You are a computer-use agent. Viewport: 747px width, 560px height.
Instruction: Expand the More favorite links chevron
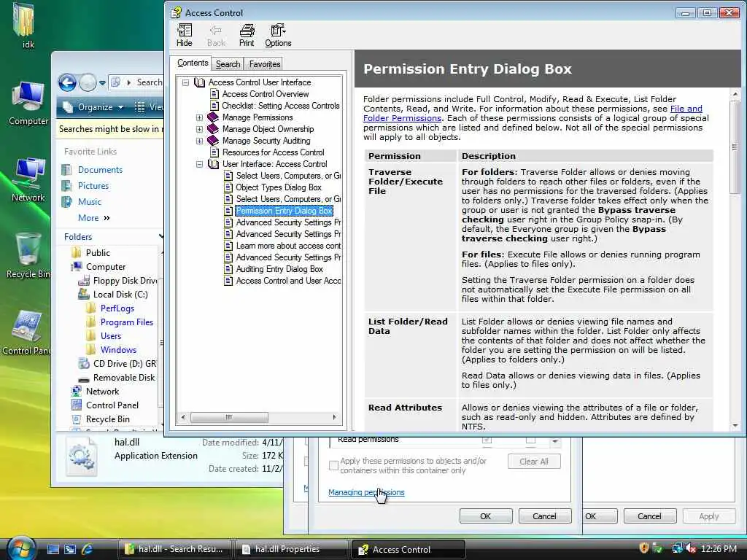pos(107,218)
